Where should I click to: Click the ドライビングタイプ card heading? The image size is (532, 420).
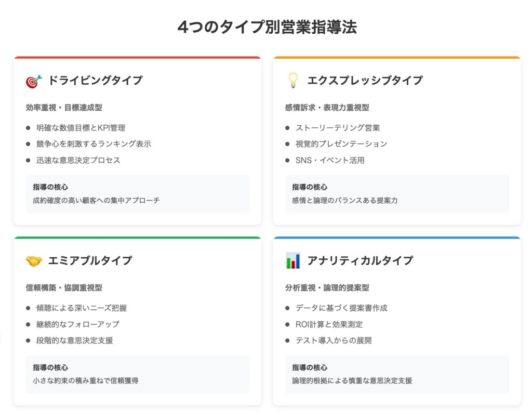point(96,81)
